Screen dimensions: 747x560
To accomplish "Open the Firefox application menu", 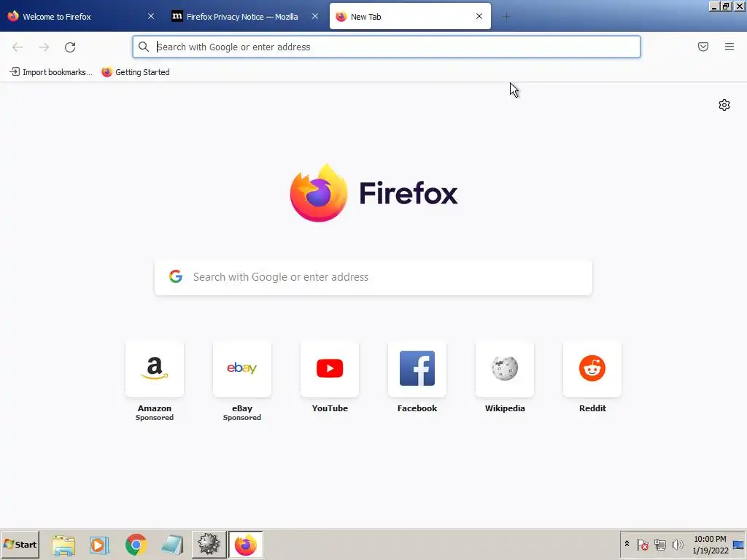I will click(x=729, y=47).
